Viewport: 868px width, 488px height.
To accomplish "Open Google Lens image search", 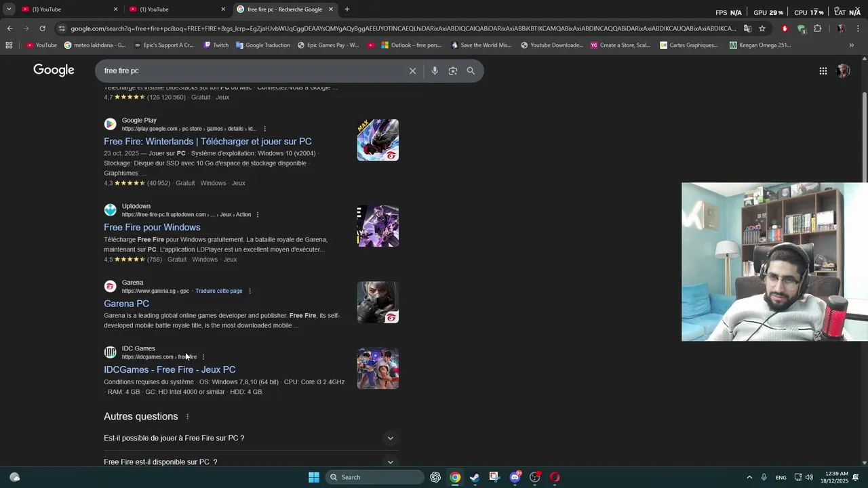I will click(453, 70).
